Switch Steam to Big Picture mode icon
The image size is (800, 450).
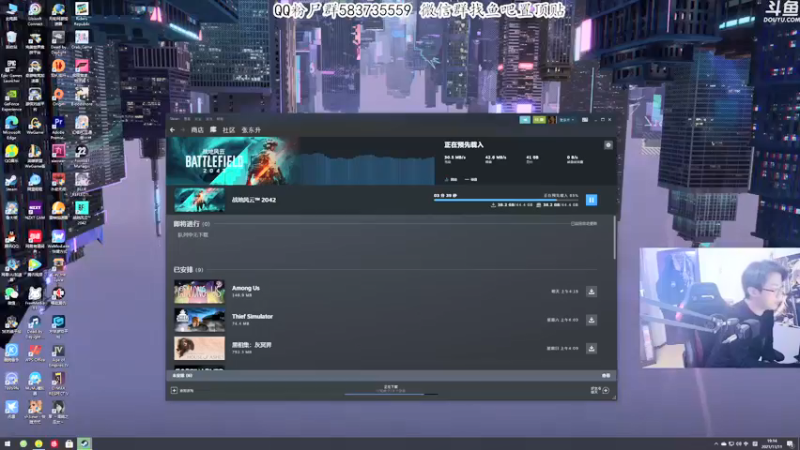(x=585, y=120)
